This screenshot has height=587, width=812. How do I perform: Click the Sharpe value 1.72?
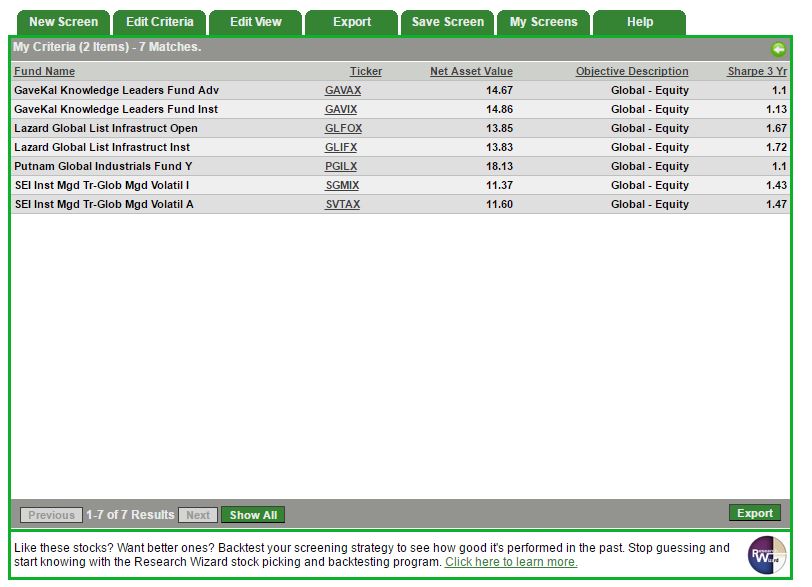point(776,148)
